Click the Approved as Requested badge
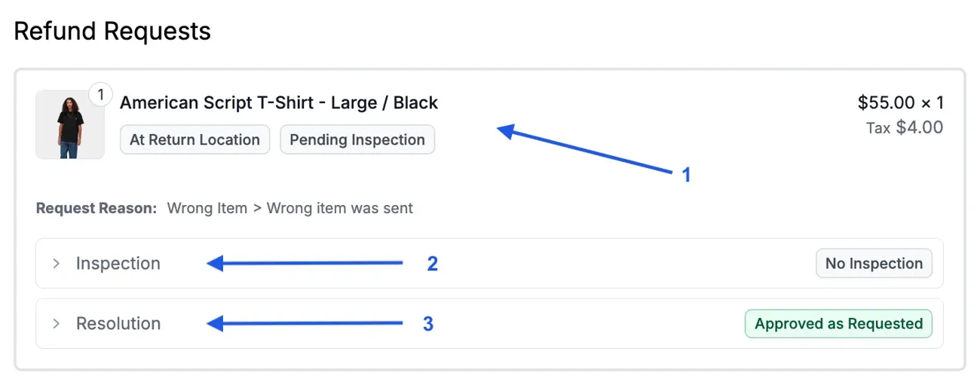 coord(838,324)
